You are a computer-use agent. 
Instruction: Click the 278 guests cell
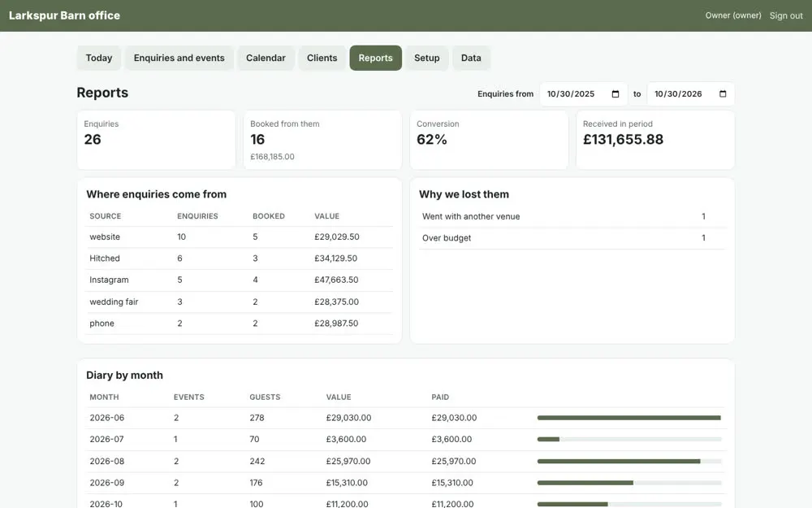pyautogui.click(x=257, y=418)
